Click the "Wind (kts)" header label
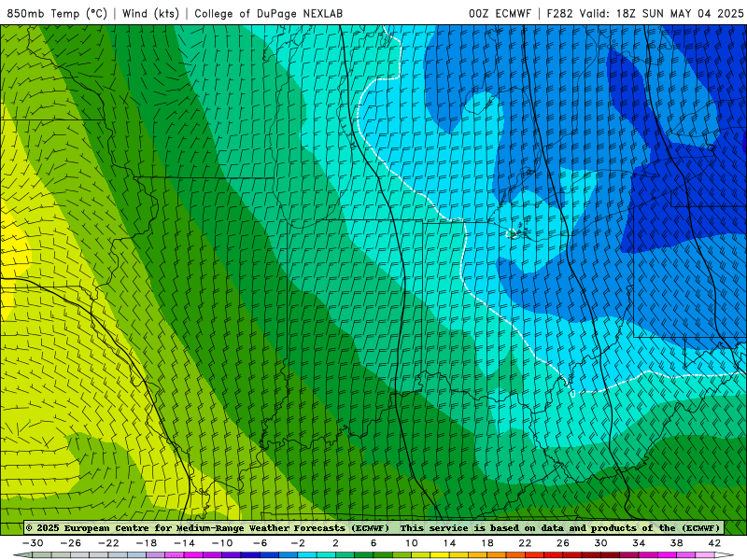 tap(151, 13)
